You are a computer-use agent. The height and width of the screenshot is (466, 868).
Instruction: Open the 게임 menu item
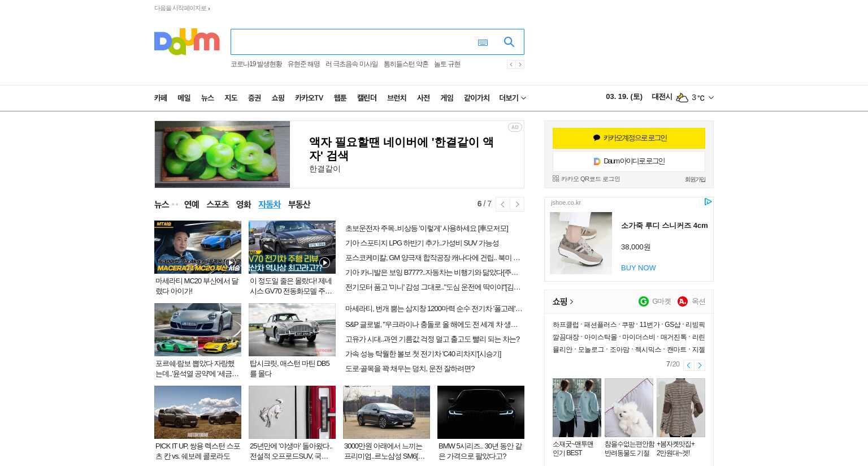click(x=447, y=98)
